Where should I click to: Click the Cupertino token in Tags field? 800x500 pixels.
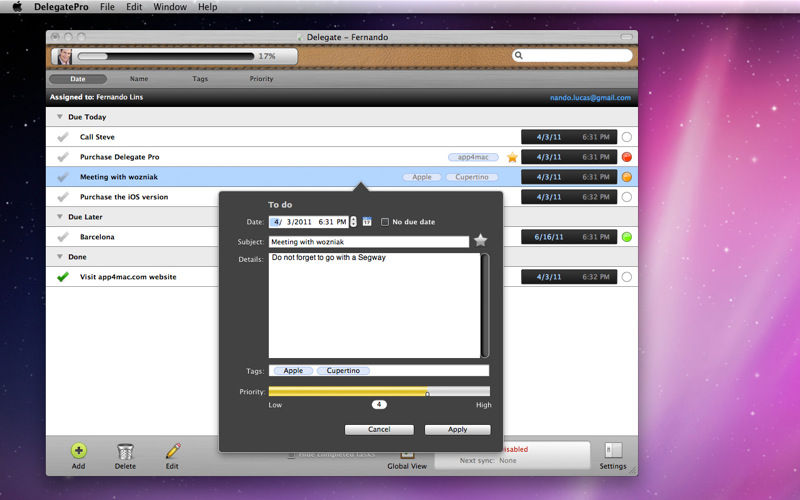343,371
